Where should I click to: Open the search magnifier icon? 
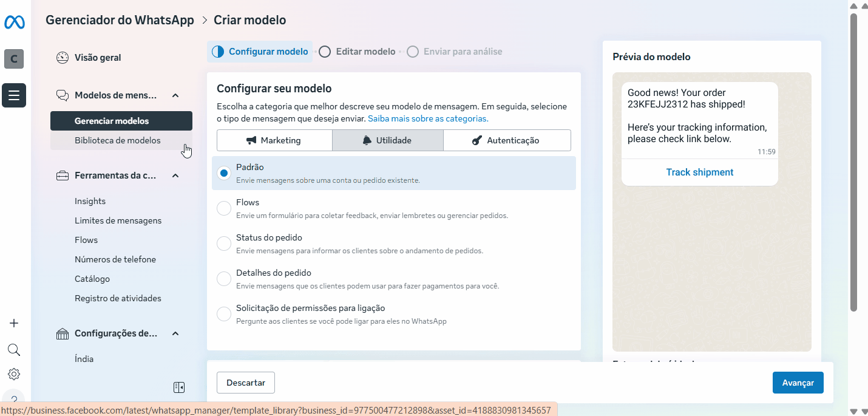(x=14, y=350)
